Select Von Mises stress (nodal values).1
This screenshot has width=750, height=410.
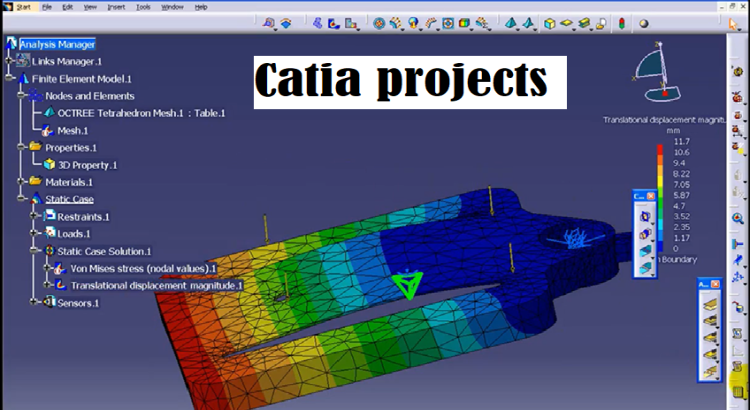coord(143,269)
